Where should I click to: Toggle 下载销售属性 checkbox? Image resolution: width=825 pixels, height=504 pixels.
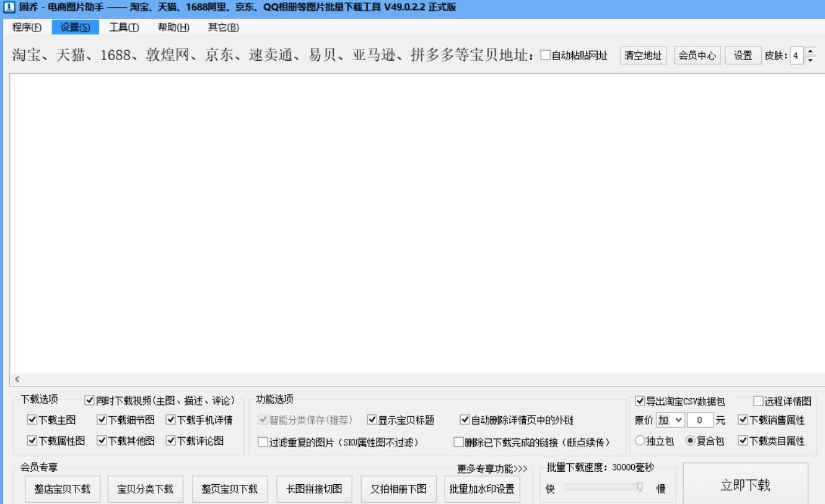tap(743, 420)
